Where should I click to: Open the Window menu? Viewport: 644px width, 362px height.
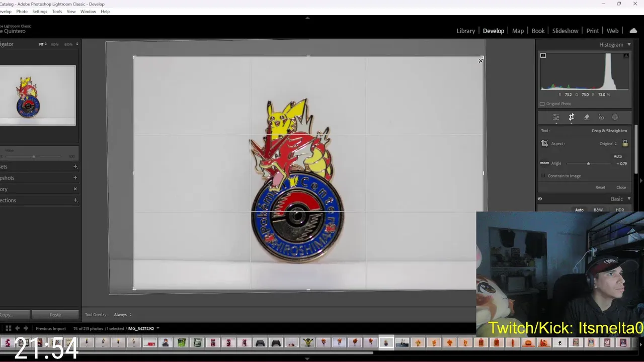click(x=88, y=12)
